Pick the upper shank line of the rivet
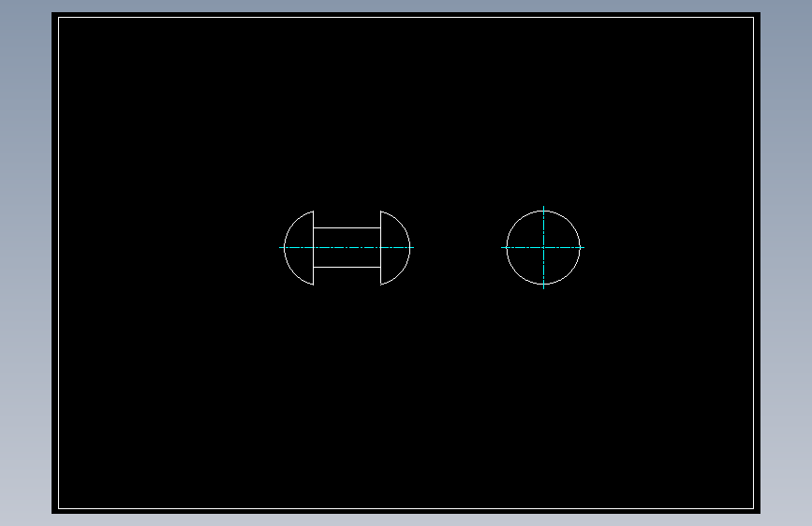This screenshot has height=526, width=812. (347, 227)
